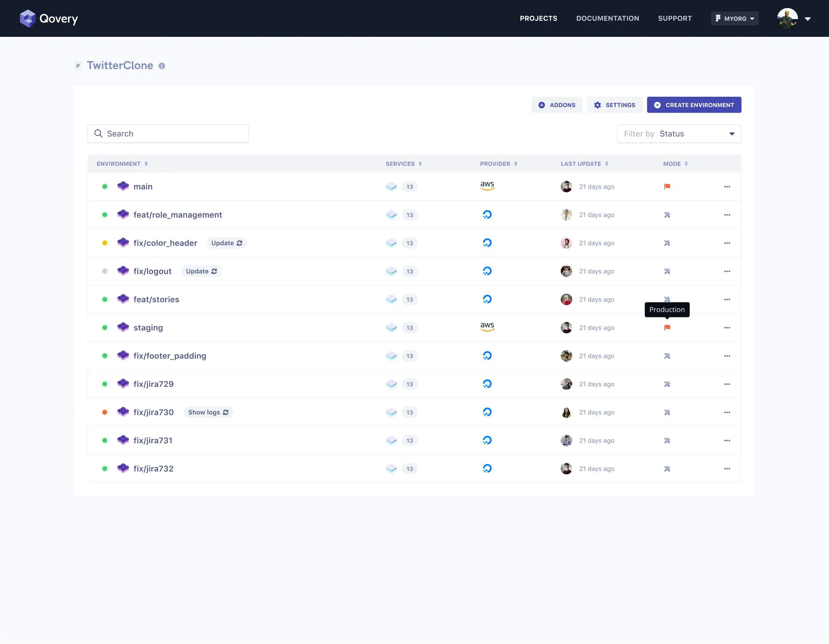Open three-dot menu for feat/role_management

pyautogui.click(x=727, y=215)
